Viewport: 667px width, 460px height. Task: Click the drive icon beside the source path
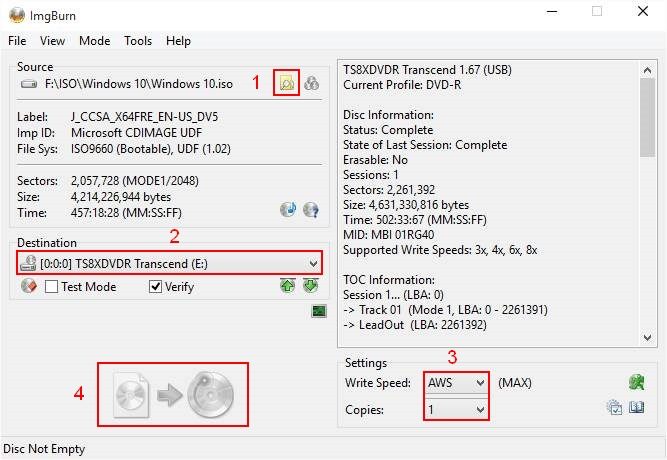tap(29, 84)
